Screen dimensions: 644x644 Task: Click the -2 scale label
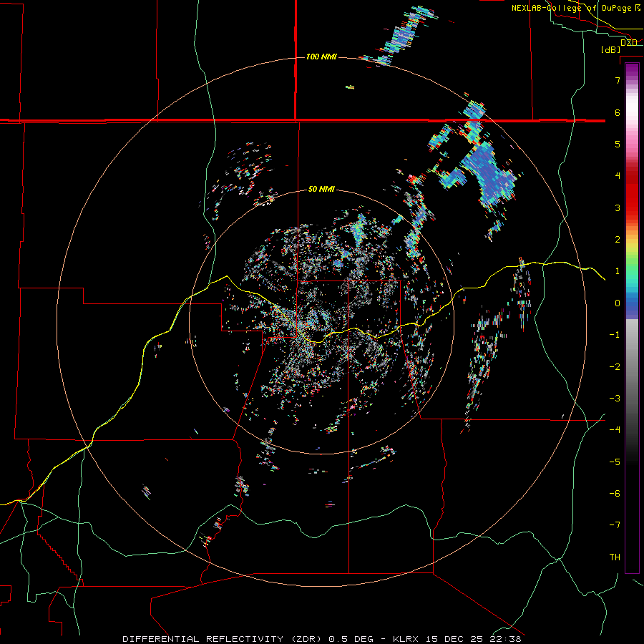615,367
